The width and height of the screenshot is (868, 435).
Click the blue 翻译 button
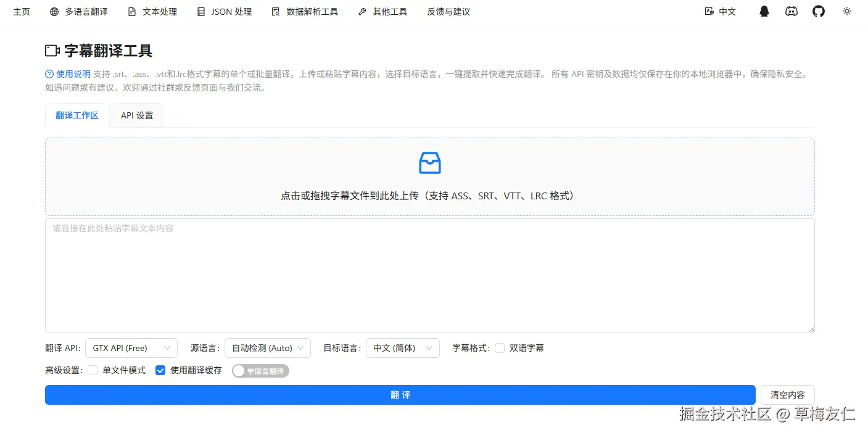[x=400, y=395]
